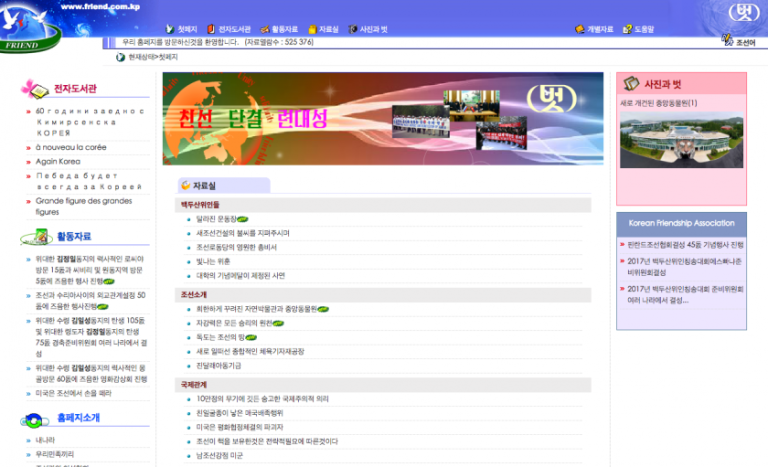Viewport: 768px width, 467px height.
Task: Open the 새로 개건된 중앙동물원(1) caption link
Action: [x=658, y=103]
